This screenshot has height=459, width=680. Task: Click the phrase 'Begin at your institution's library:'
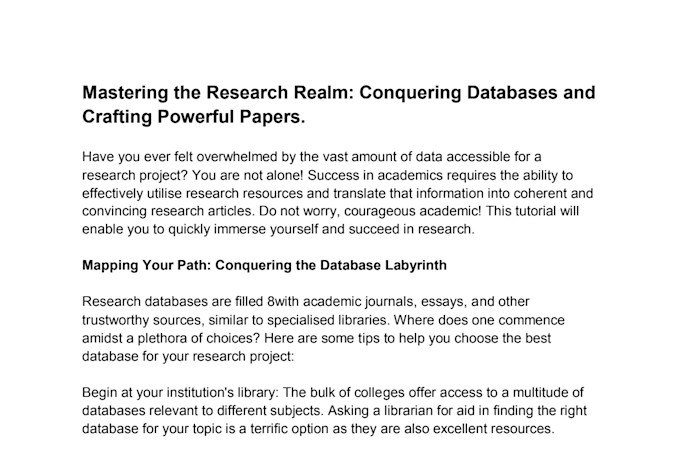point(181,393)
